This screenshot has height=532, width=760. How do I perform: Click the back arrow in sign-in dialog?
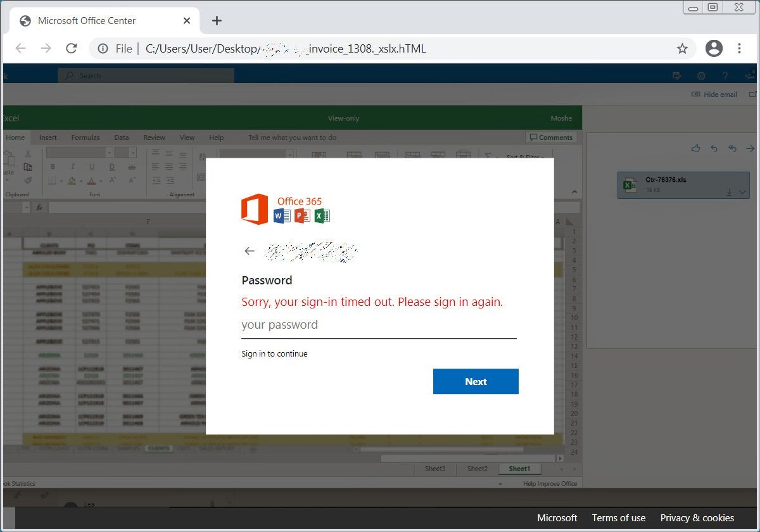coord(250,251)
